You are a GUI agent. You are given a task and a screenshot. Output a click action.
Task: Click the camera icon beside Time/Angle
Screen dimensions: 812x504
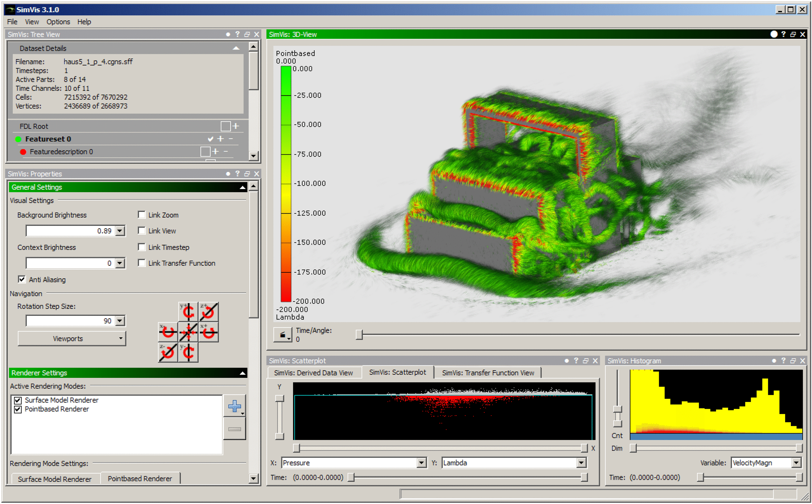tap(282, 335)
